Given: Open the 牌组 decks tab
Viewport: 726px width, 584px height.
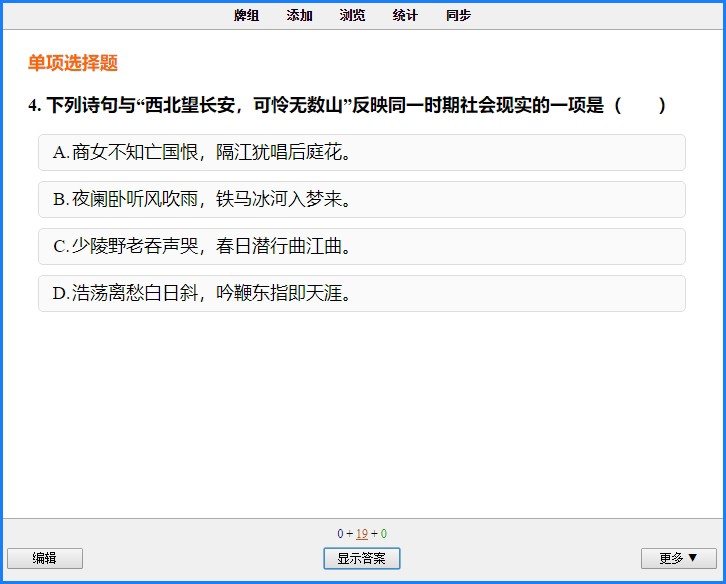Looking at the screenshot, I should [246, 15].
